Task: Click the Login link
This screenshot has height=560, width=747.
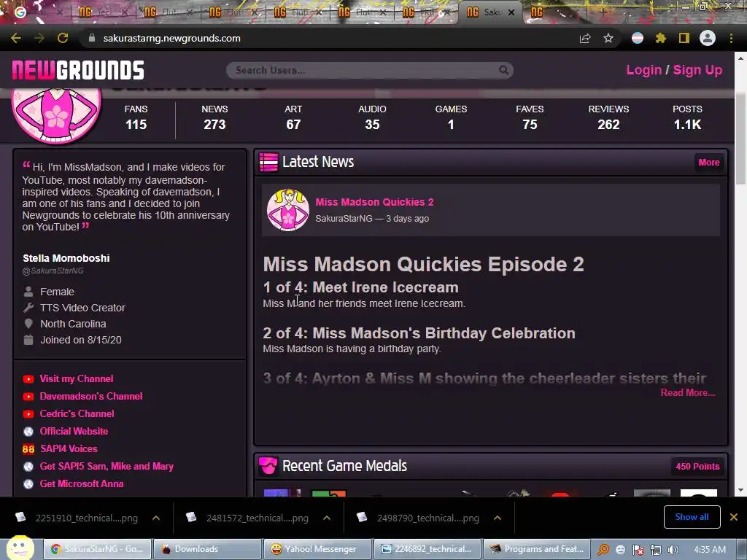Action: pos(643,70)
